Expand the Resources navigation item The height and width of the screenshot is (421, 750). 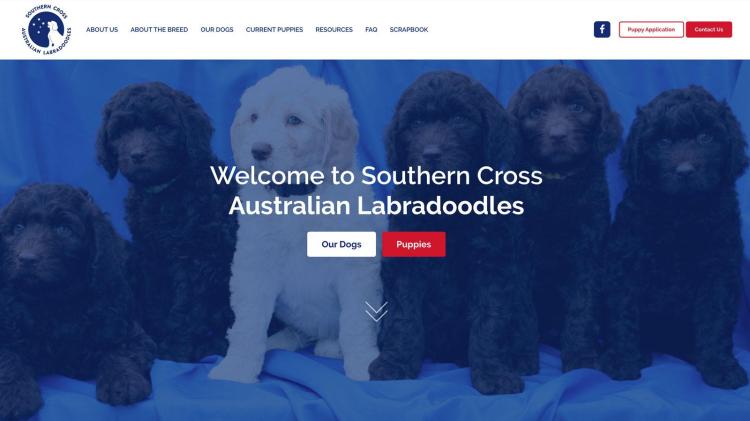pyautogui.click(x=334, y=30)
